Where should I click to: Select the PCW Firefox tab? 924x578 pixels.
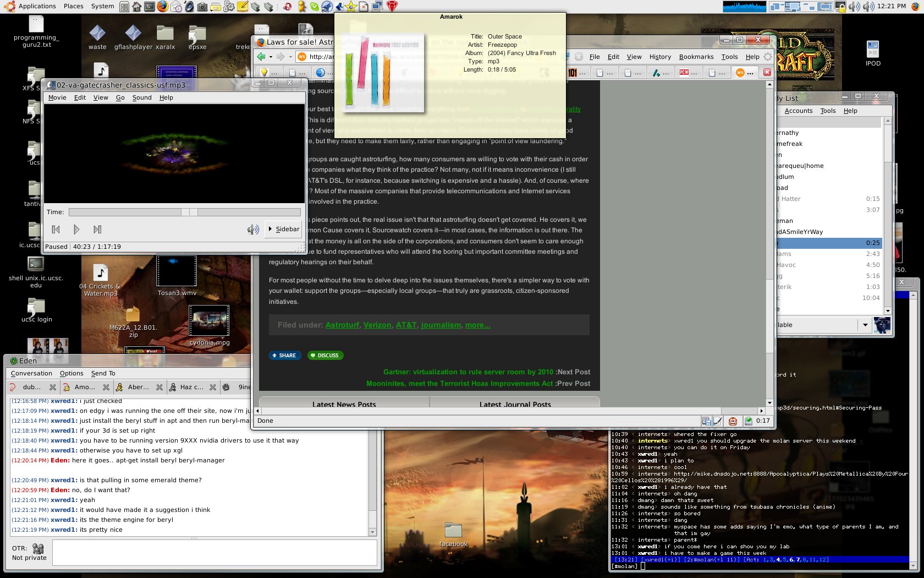pos(689,72)
